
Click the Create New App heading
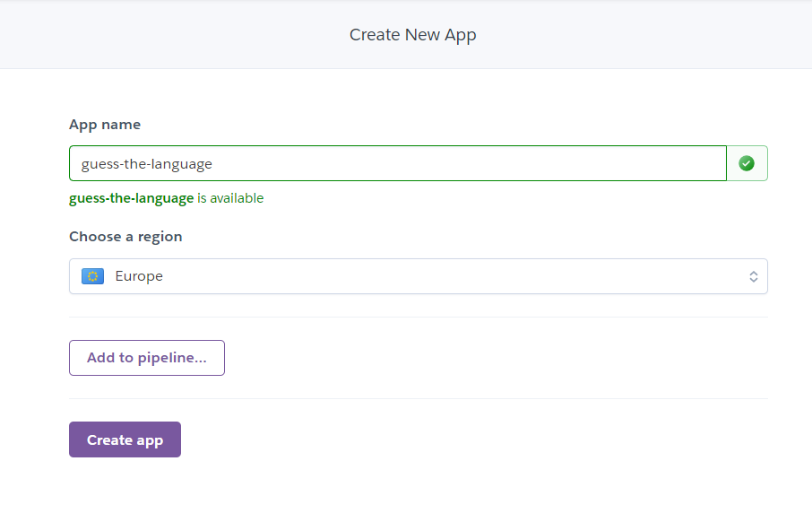413,35
